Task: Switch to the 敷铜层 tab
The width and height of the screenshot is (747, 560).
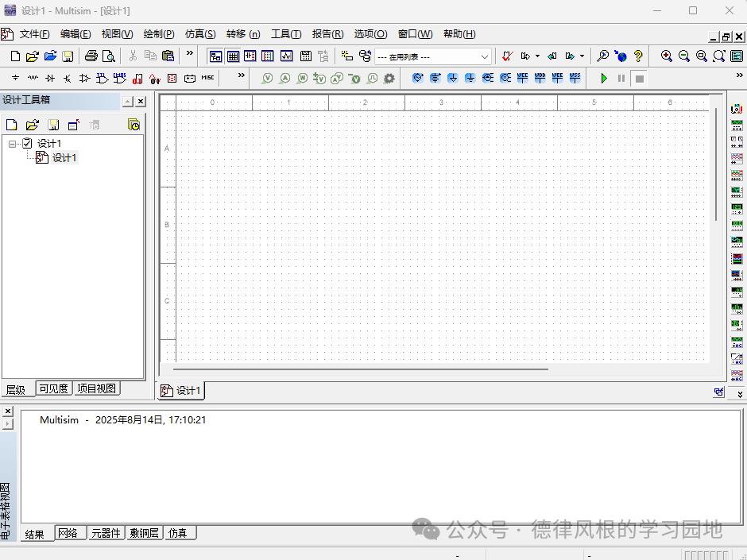Action: tap(145, 533)
